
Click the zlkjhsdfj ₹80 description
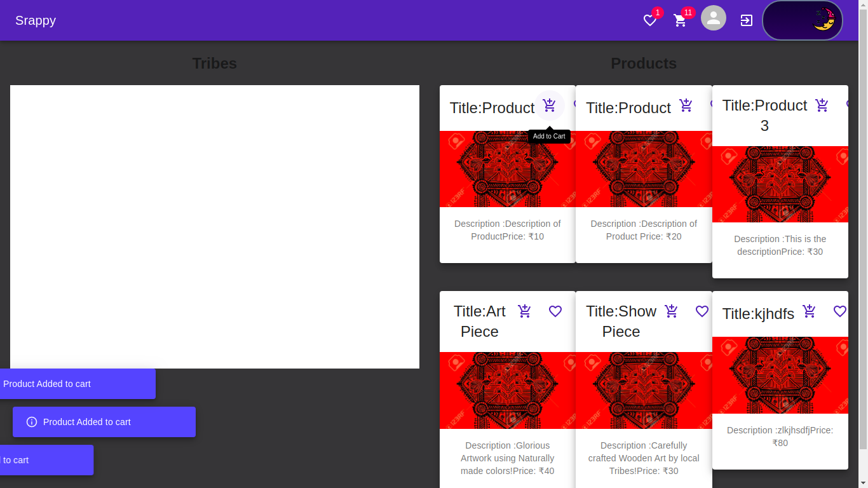pos(780,437)
